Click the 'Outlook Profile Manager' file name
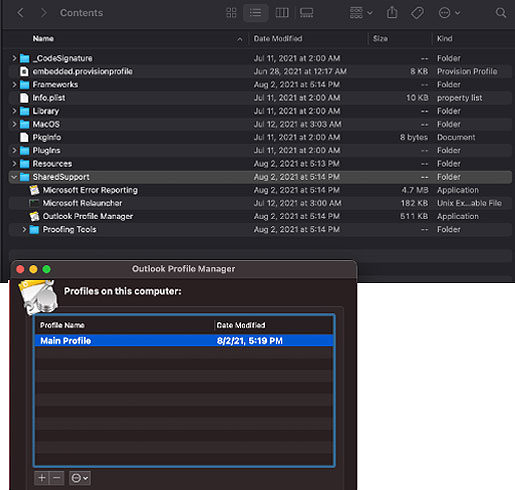The image size is (515, 490). click(88, 216)
